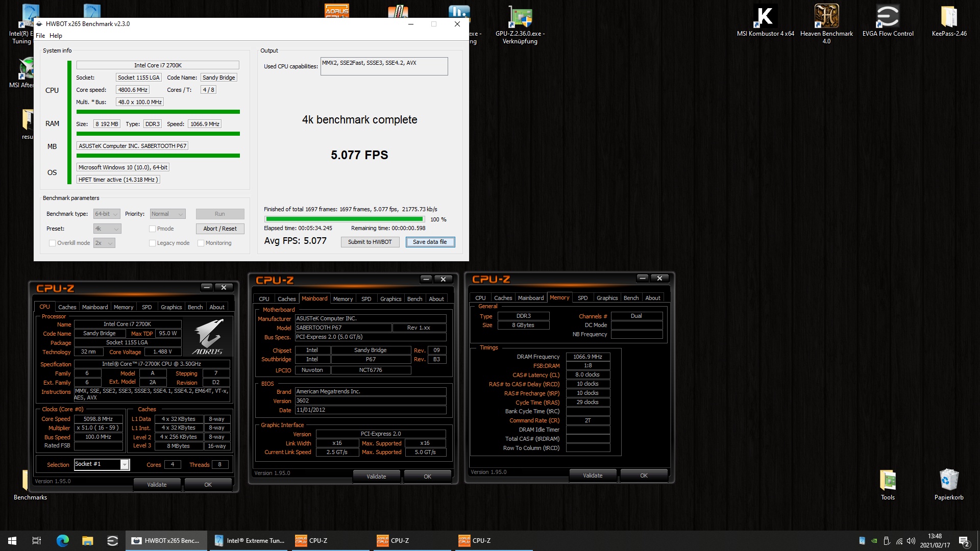Viewport: 980px width, 551px height.
Task: Click Submit to HWBOT button
Action: [x=370, y=242]
